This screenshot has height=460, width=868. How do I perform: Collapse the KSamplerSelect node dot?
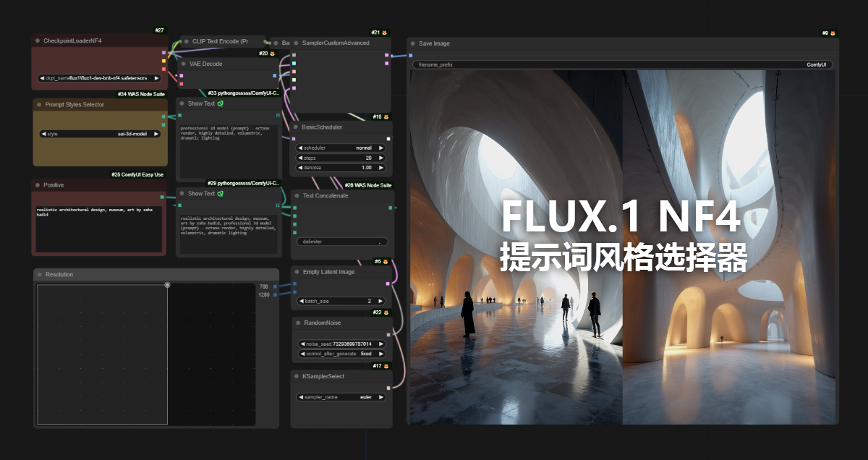297,376
